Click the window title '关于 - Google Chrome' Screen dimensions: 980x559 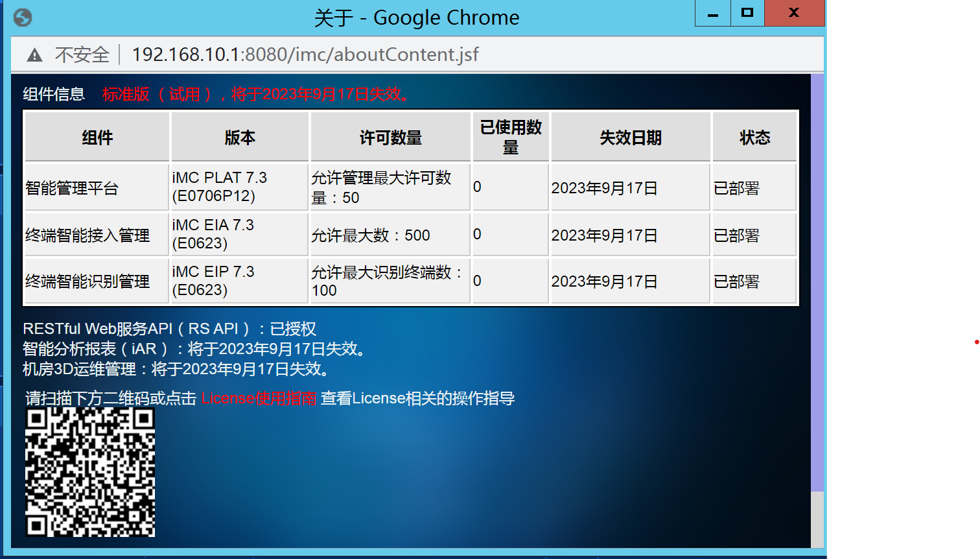point(417,18)
